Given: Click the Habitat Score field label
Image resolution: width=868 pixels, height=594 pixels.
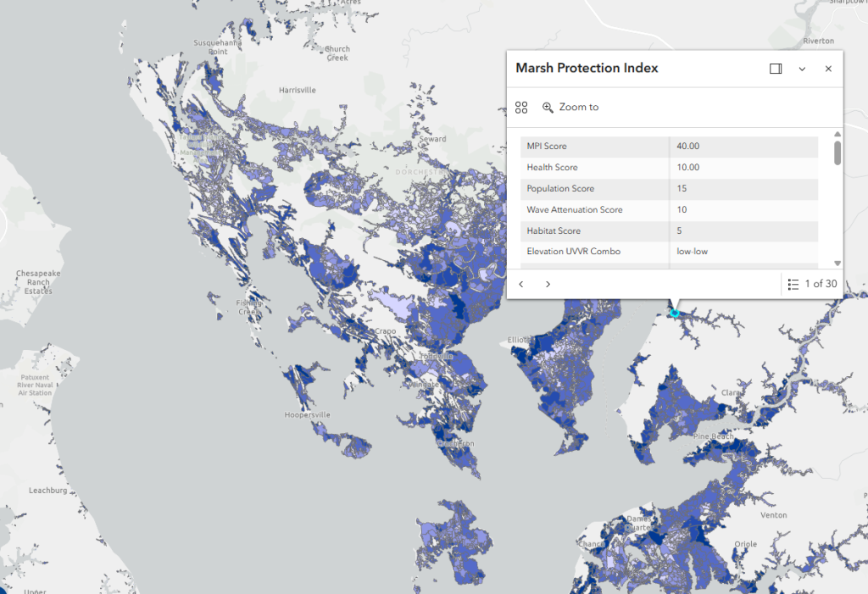Looking at the screenshot, I should point(554,230).
